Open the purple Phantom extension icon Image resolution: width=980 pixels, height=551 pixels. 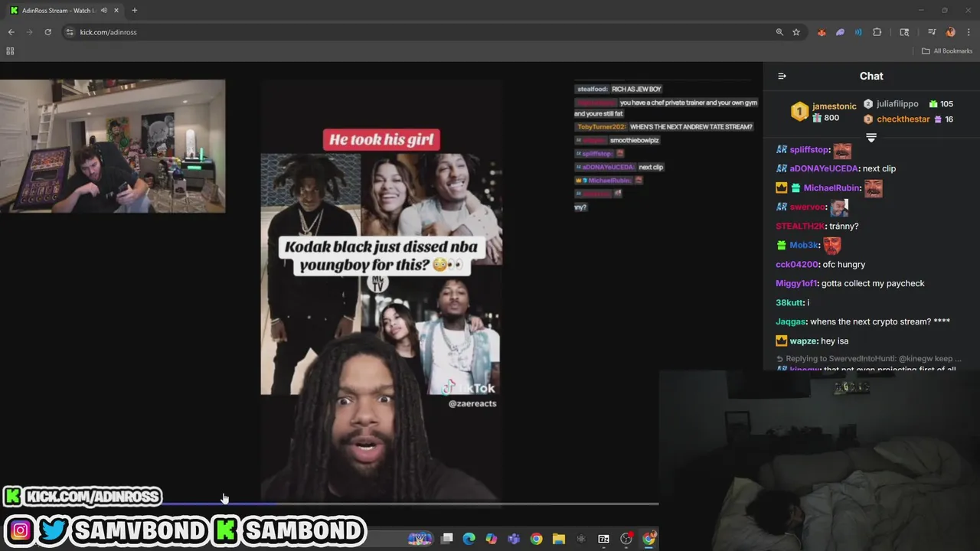840,32
